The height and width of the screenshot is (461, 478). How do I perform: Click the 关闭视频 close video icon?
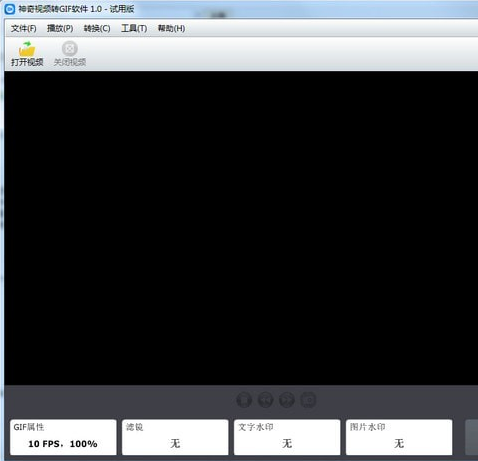click(70, 49)
